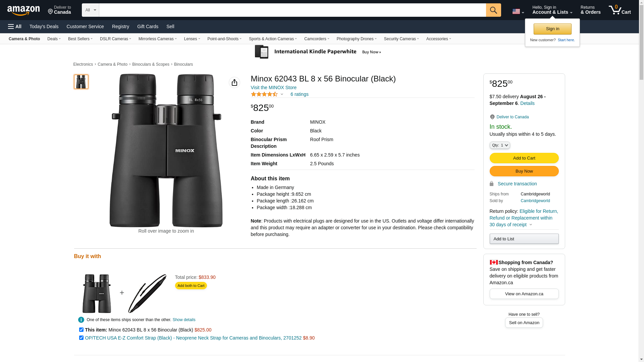Click the Add to Cart button
644x362 pixels.
coord(524,158)
